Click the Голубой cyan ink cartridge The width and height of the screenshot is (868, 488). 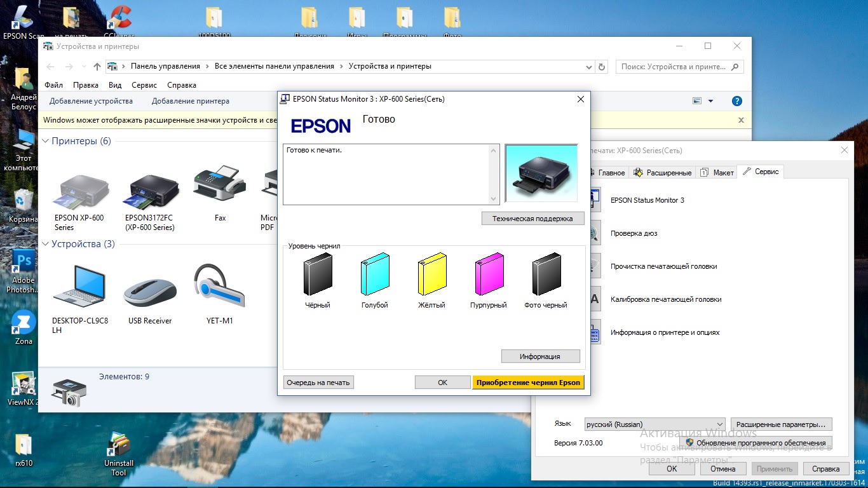(375, 274)
